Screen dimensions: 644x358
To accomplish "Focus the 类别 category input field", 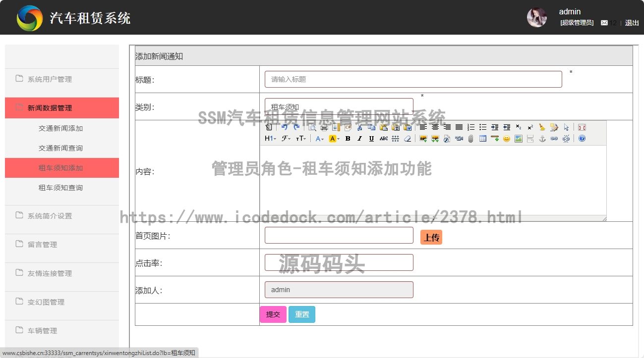I will pyautogui.click(x=339, y=106).
